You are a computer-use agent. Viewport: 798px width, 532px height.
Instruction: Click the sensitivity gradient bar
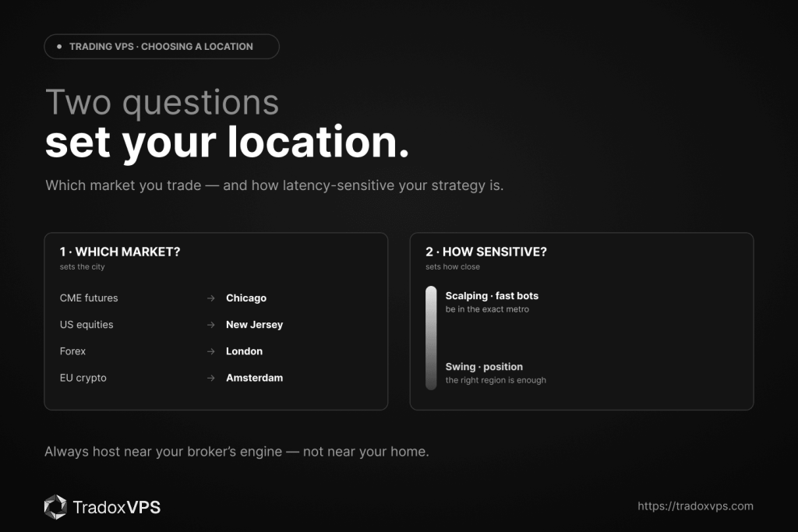tap(431, 338)
